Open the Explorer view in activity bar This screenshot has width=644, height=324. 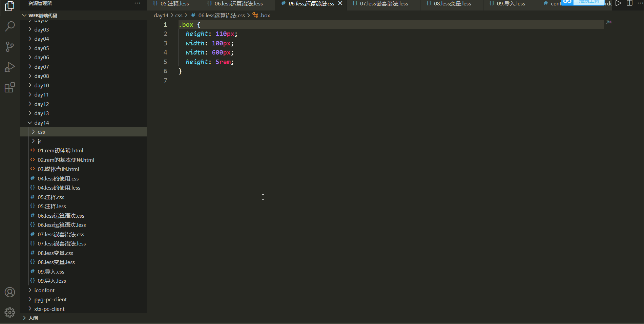pyautogui.click(x=10, y=6)
